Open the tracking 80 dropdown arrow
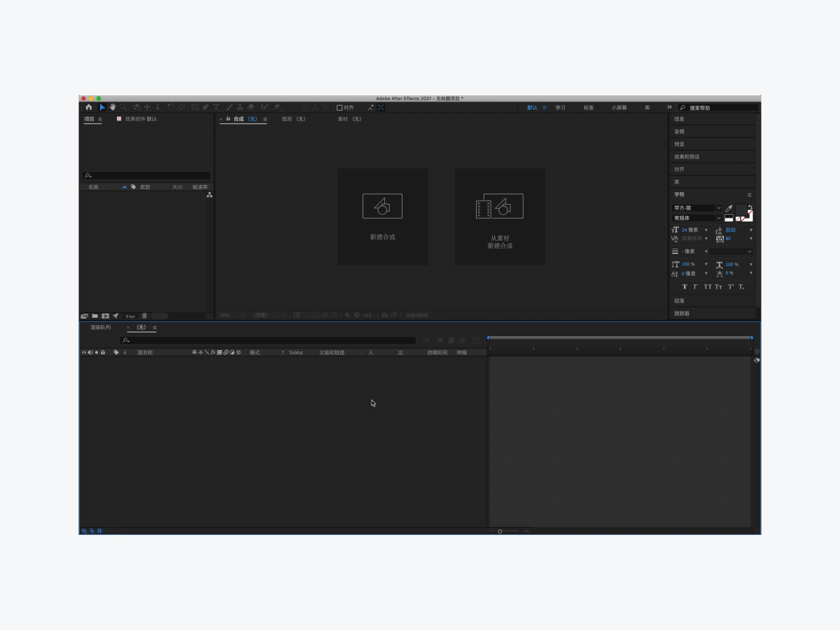840x630 pixels. point(751,239)
